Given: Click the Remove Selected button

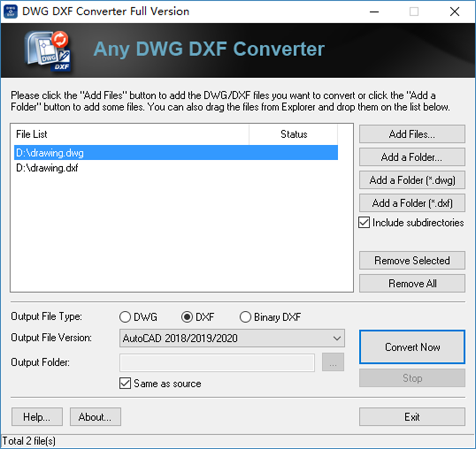Looking at the screenshot, I should (x=412, y=260).
